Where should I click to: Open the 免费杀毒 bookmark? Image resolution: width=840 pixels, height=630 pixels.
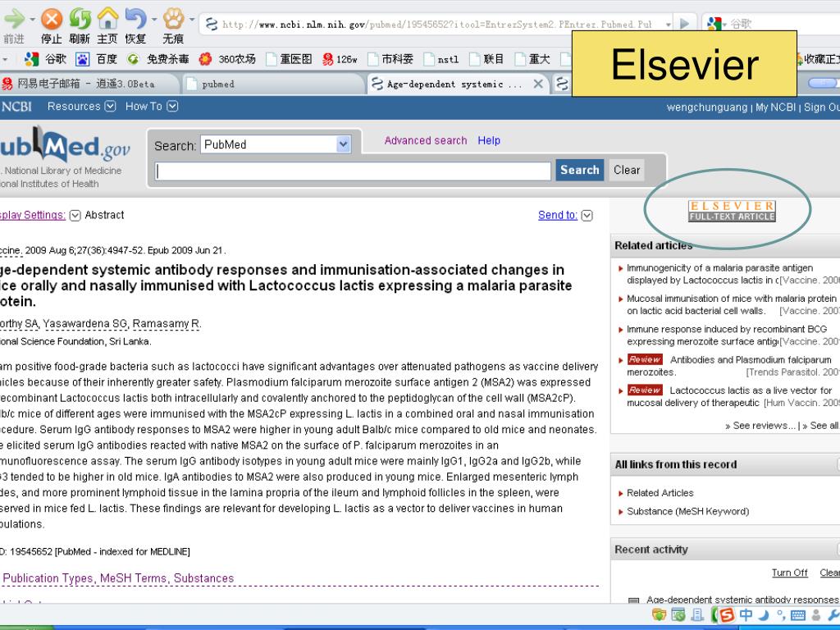pyautogui.click(x=158, y=59)
